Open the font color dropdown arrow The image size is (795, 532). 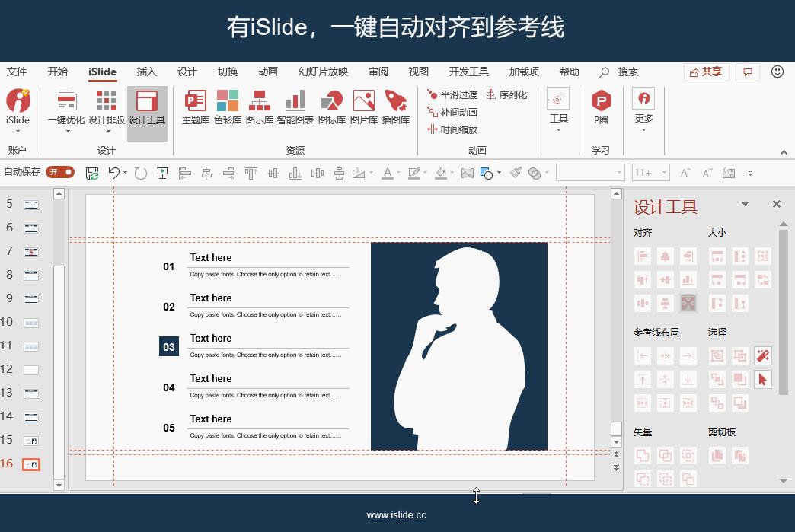398,173
